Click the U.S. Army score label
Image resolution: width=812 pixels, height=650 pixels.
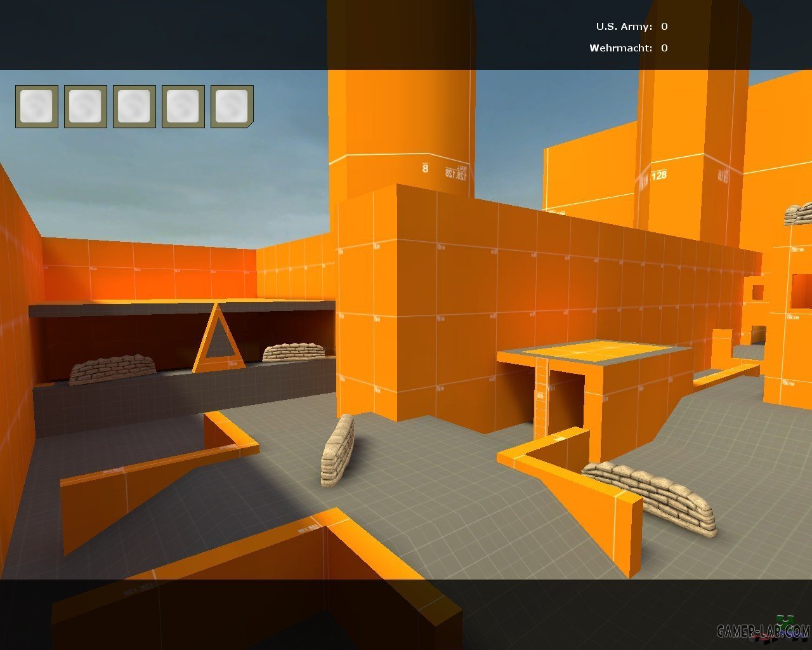click(x=624, y=27)
